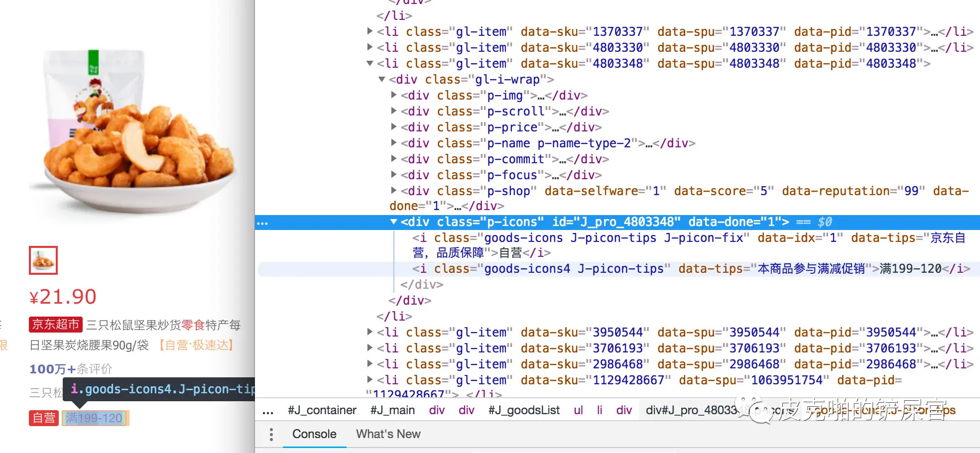This screenshot has width=980, height=453.
Task: Open the What's New drawer tab
Action: click(388, 434)
